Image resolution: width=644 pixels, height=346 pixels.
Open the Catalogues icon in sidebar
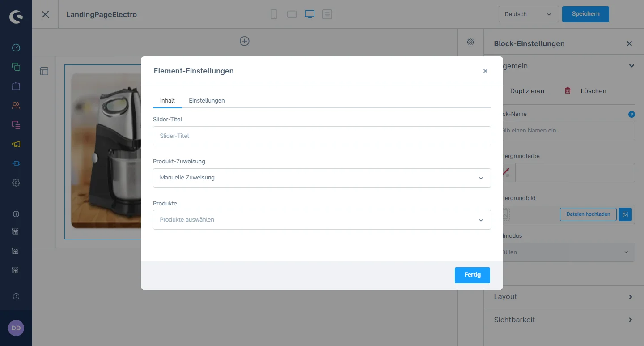16,67
